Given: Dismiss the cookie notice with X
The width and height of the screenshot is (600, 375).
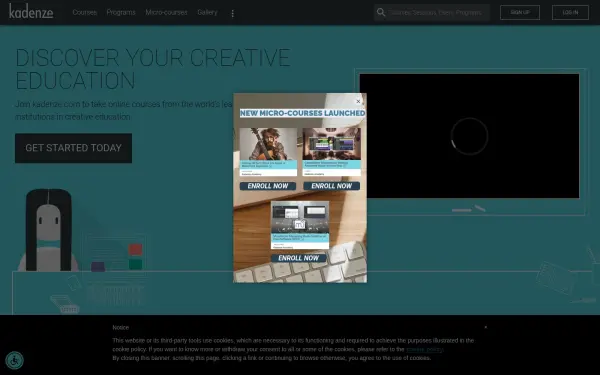Looking at the screenshot, I should 486,327.
